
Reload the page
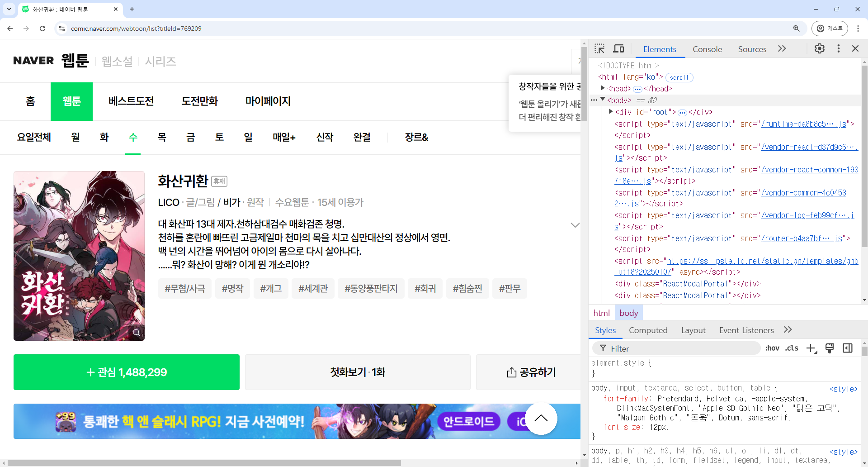tap(42, 29)
